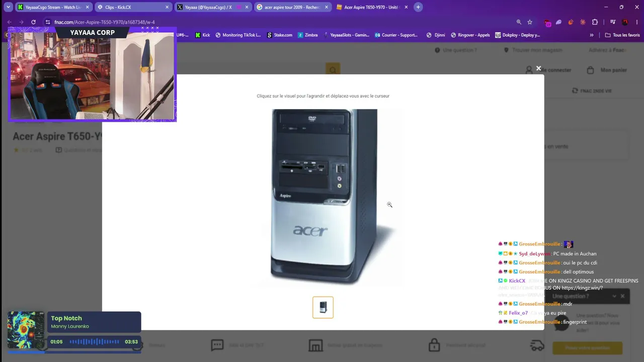Screen dimensions: 644x362
Task: Open the Stake.com bookmark
Action: click(279, 35)
